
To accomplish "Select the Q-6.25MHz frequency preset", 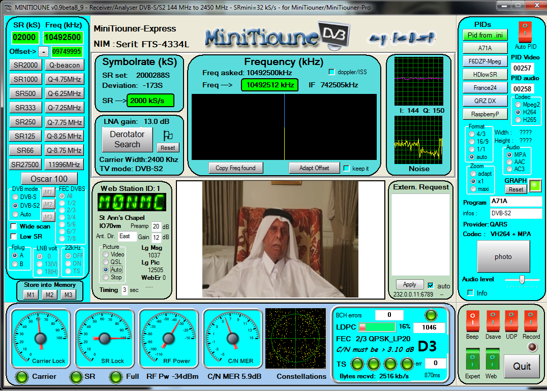I will pyautogui.click(x=65, y=94).
